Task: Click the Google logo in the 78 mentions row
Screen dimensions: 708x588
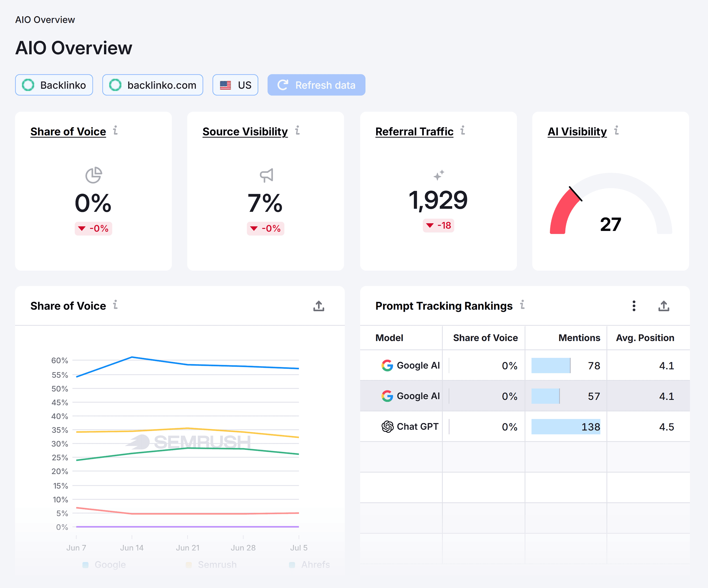Action: pos(387,365)
